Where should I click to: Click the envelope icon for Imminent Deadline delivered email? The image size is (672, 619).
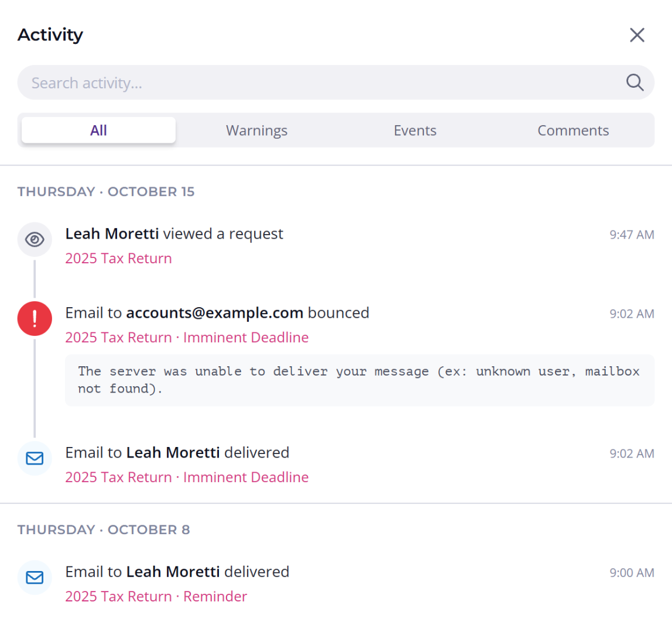(35, 458)
